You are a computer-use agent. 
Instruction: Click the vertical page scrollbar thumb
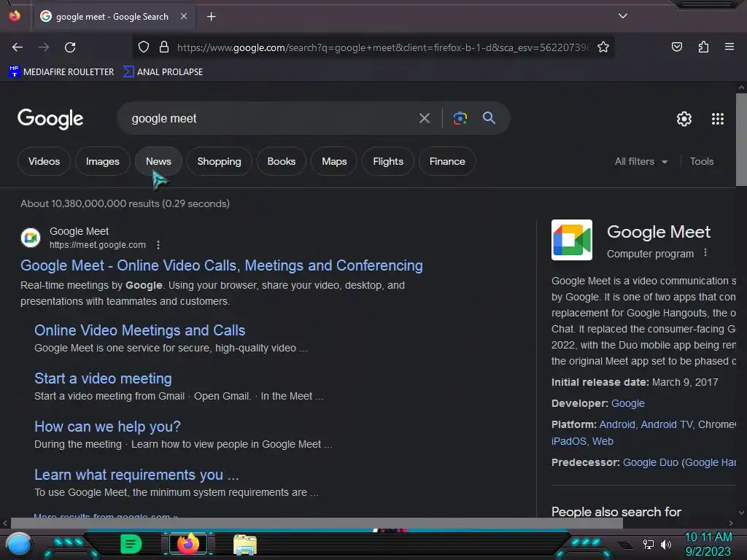point(741,139)
